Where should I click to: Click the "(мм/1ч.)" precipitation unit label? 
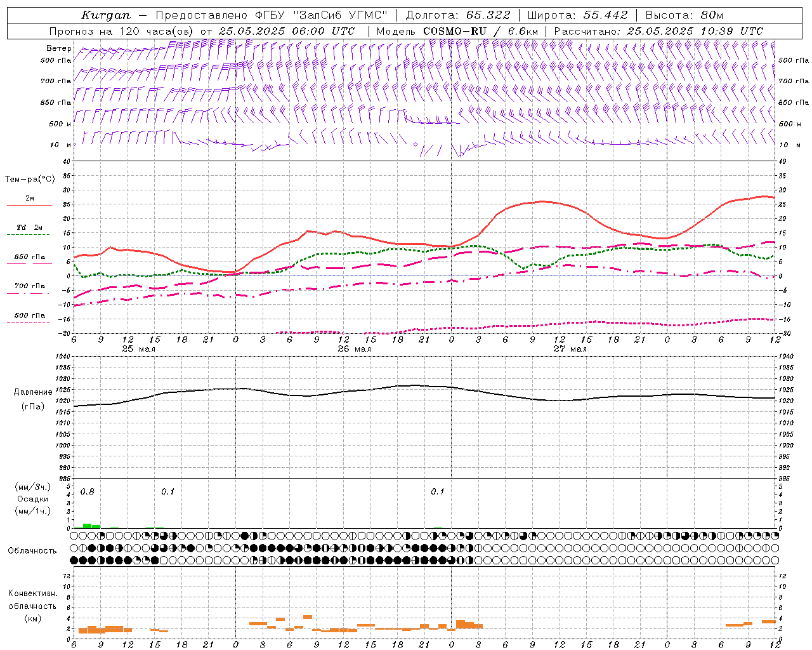(33, 511)
